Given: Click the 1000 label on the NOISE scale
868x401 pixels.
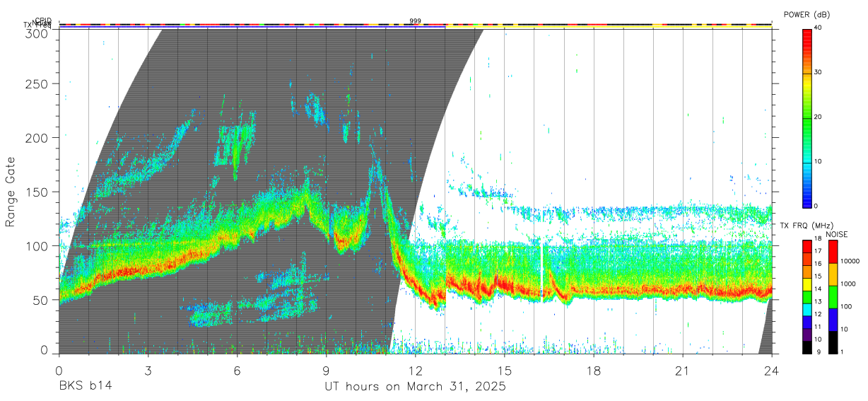Looking at the screenshot, I should pos(848,284).
